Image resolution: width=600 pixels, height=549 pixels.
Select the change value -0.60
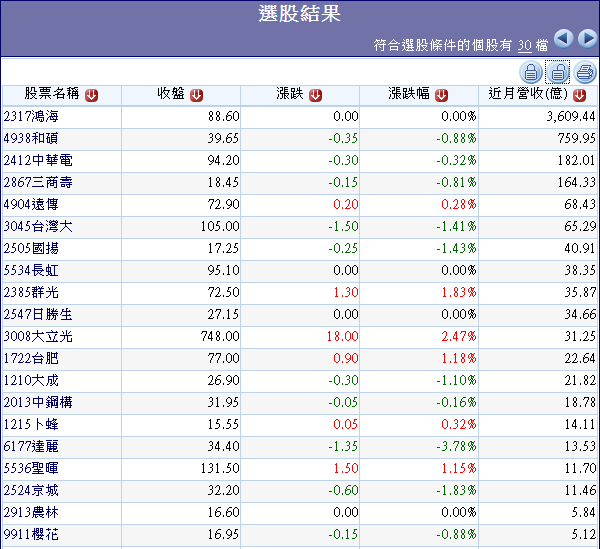pos(343,490)
